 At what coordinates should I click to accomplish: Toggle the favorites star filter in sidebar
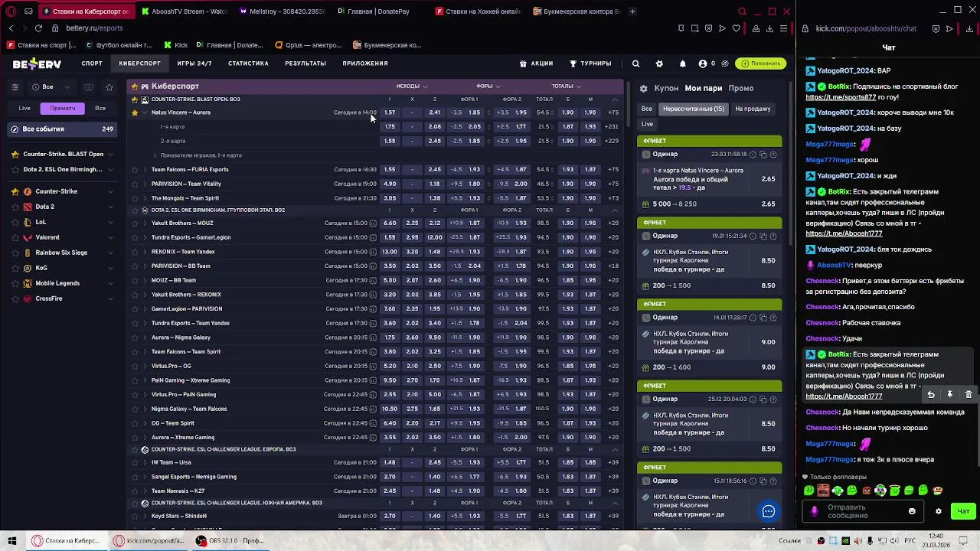click(109, 86)
